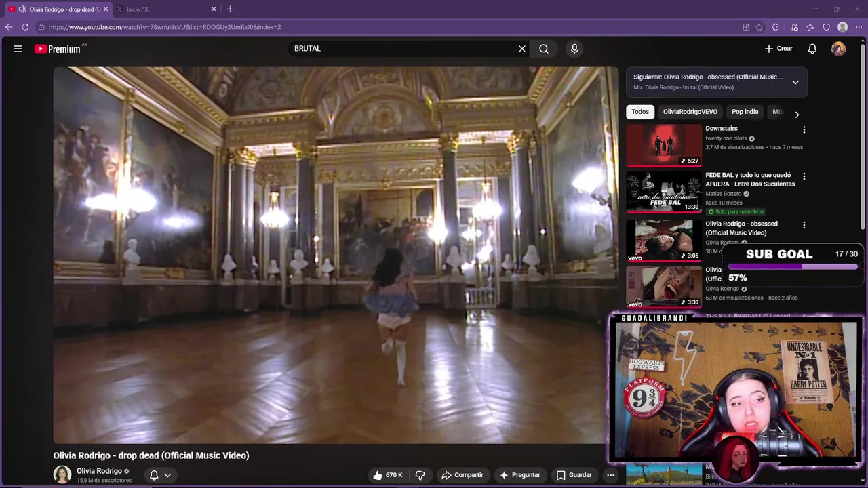The image size is (868, 488).
Task: Open split screen toolbar icon
Action: (746, 27)
